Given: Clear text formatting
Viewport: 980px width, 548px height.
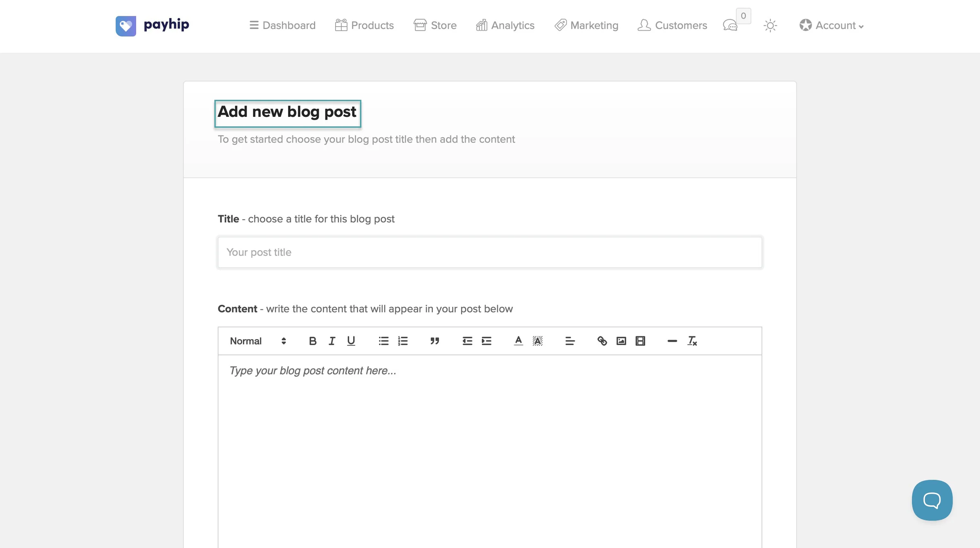Looking at the screenshot, I should (x=692, y=341).
